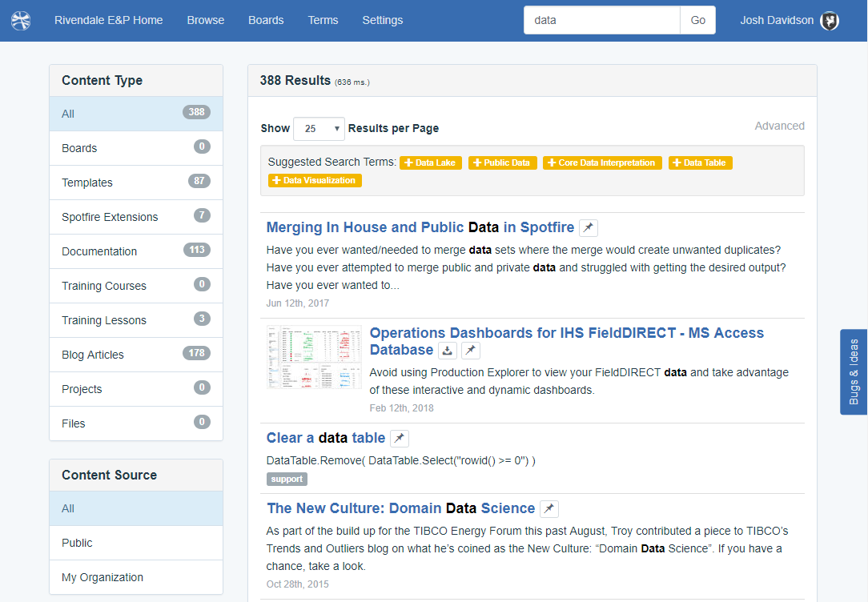
Task: Add suggested term Data Table
Action: [700, 163]
